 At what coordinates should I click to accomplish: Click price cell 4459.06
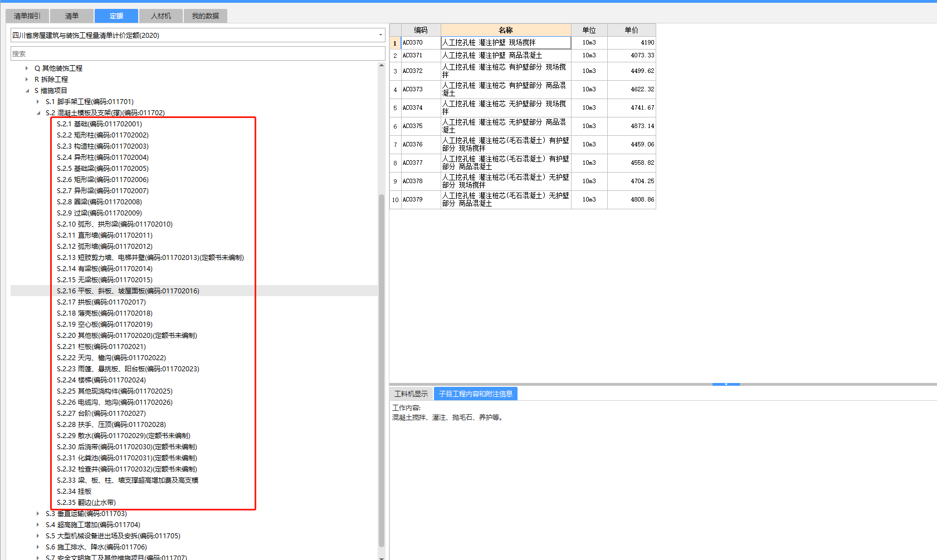pos(632,145)
